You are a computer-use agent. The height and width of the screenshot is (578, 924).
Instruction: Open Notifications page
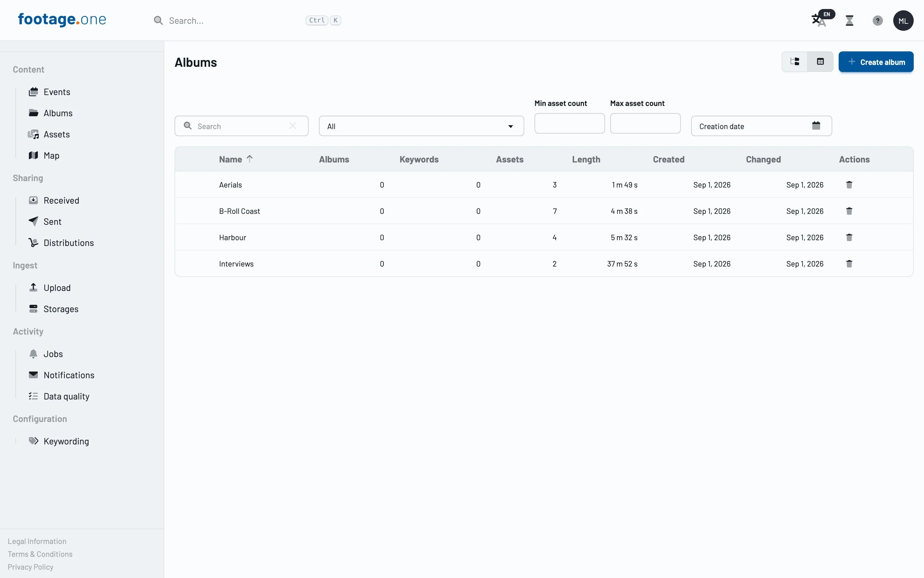tap(69, 375)
